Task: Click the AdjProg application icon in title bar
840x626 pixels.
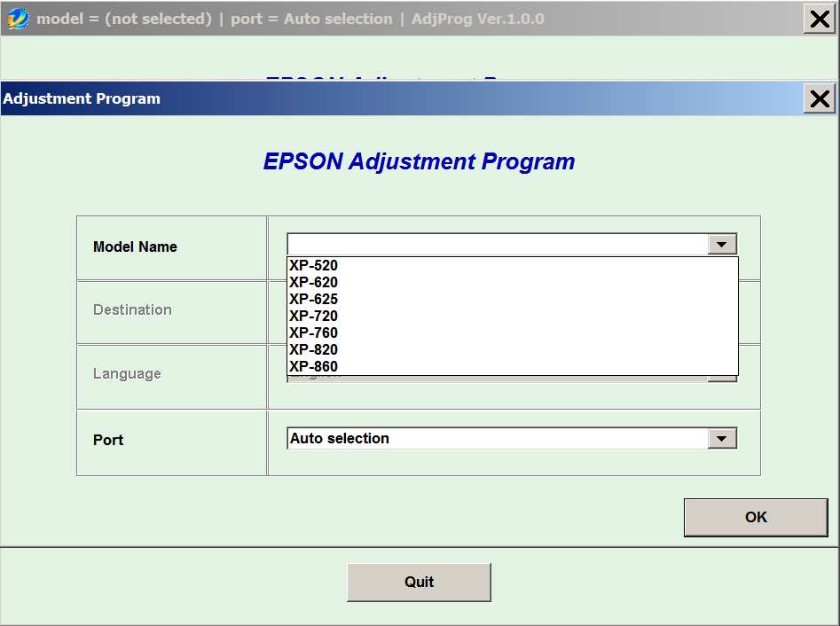Action: coord(17,19)
